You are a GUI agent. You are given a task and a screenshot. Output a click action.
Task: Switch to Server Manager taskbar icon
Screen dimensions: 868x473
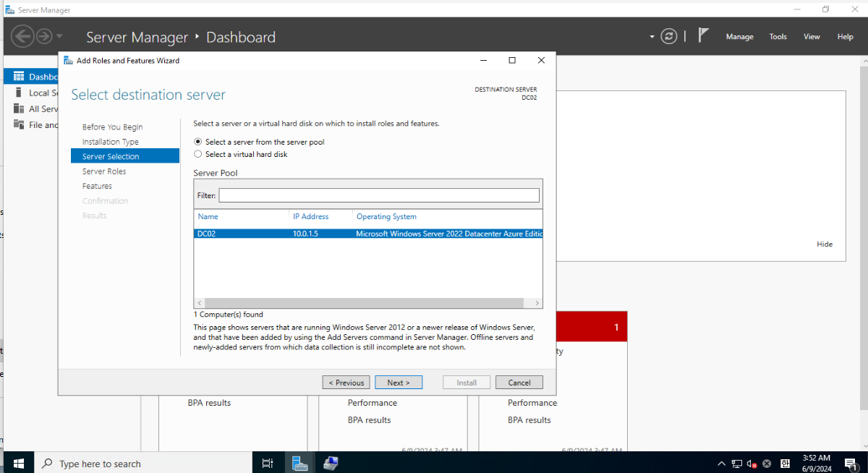[299, 463]
